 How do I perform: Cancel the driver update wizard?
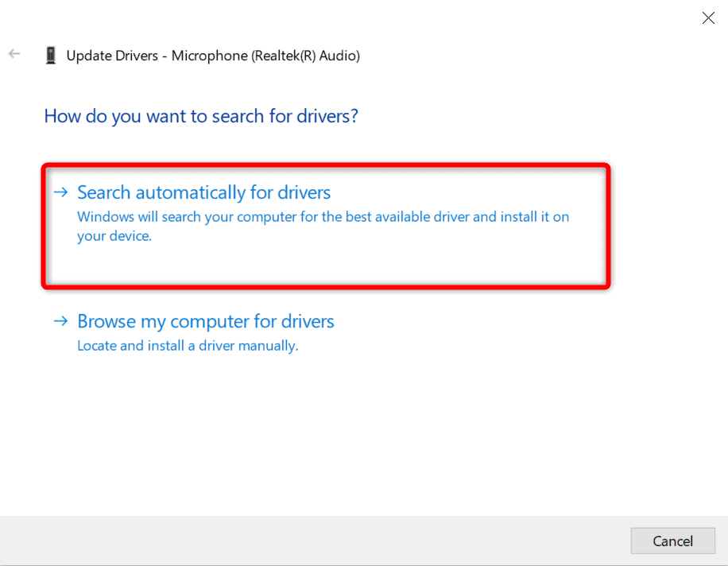pyautogui.click(x=672, y=541)
